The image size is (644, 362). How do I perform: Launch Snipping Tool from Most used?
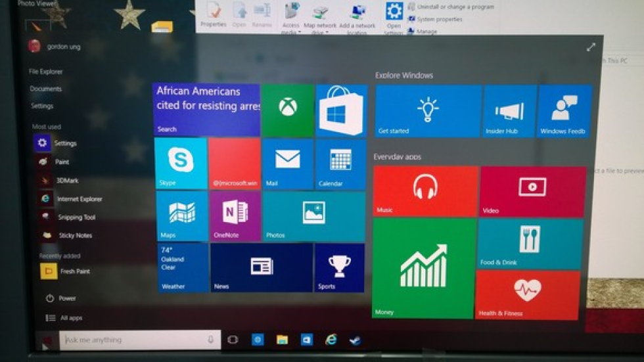67,217
